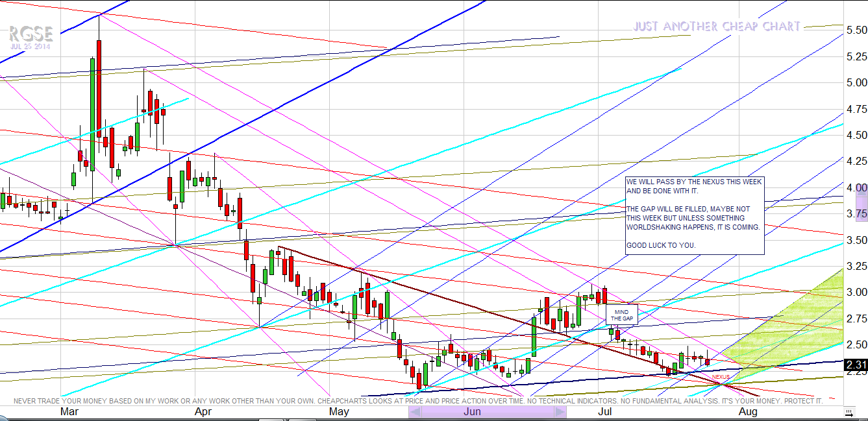Click the Aug label on the time axis
Screen dimensions: 868x421
click(x=747, y=412)
